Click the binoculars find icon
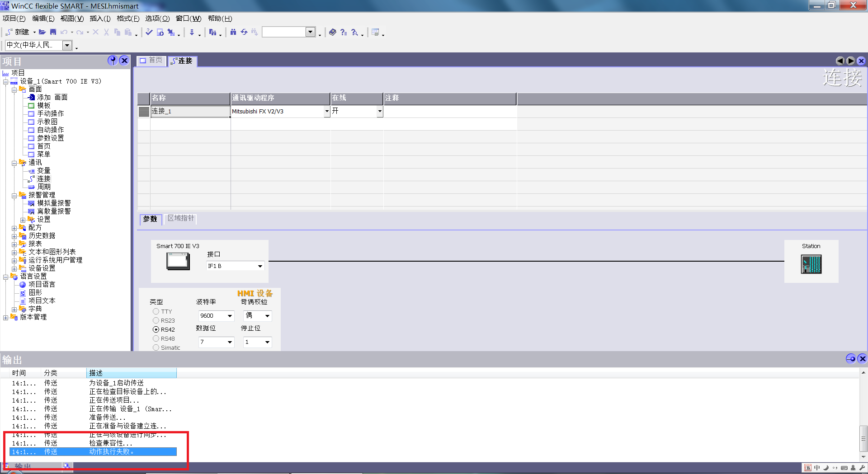This screenshot has width=868, height=474. [233, 32]
